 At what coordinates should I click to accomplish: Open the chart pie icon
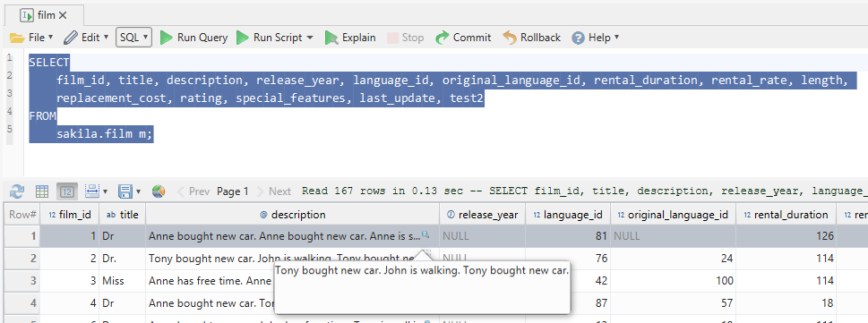pos(159,191)
